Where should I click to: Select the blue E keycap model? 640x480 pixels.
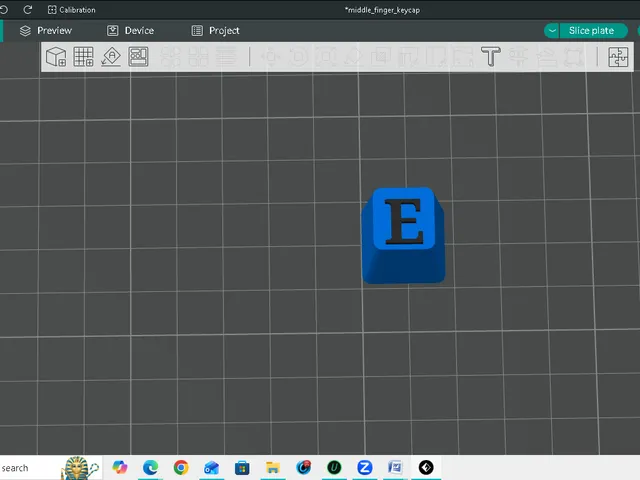coord(403,236)
